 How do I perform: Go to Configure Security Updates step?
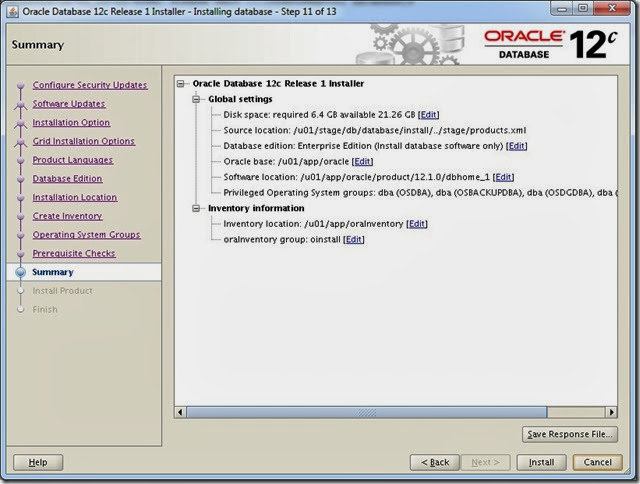click(x=90, y=85)
